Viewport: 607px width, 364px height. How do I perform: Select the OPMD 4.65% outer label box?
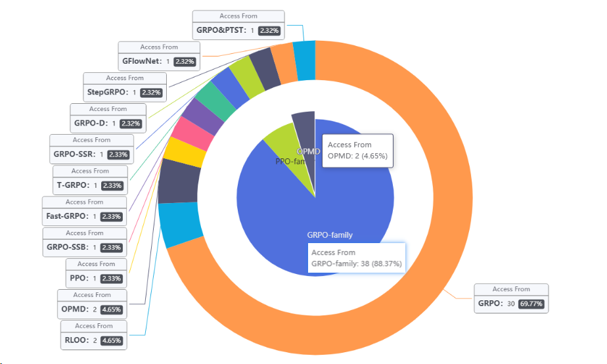[x=93, y=302]
